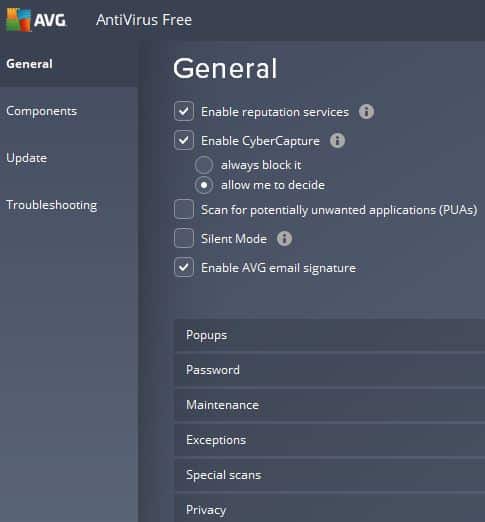This screenshot has width=485, height=522.
Task: Select the 'allow me to decide' radio option
Action: [204, 185]
